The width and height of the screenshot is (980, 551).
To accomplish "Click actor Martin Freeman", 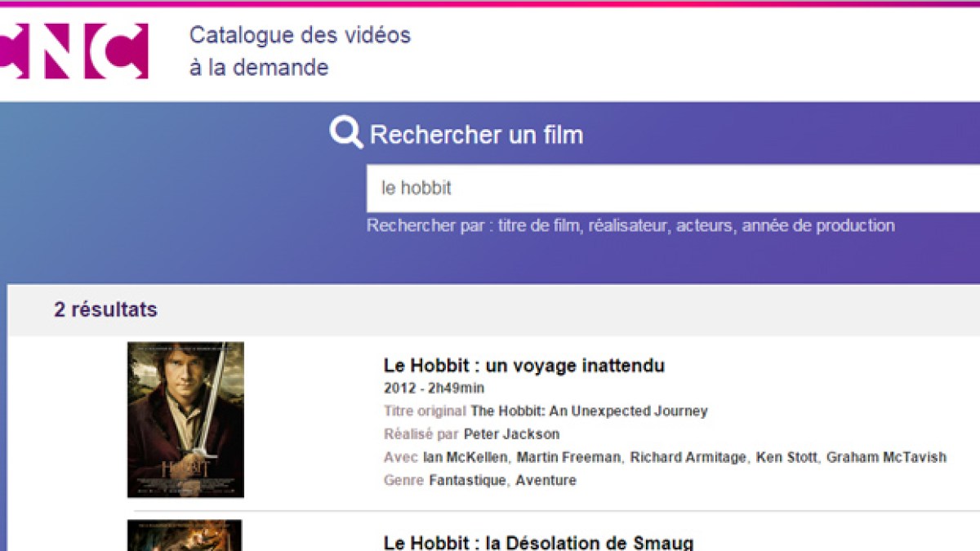I will point(568,457).
